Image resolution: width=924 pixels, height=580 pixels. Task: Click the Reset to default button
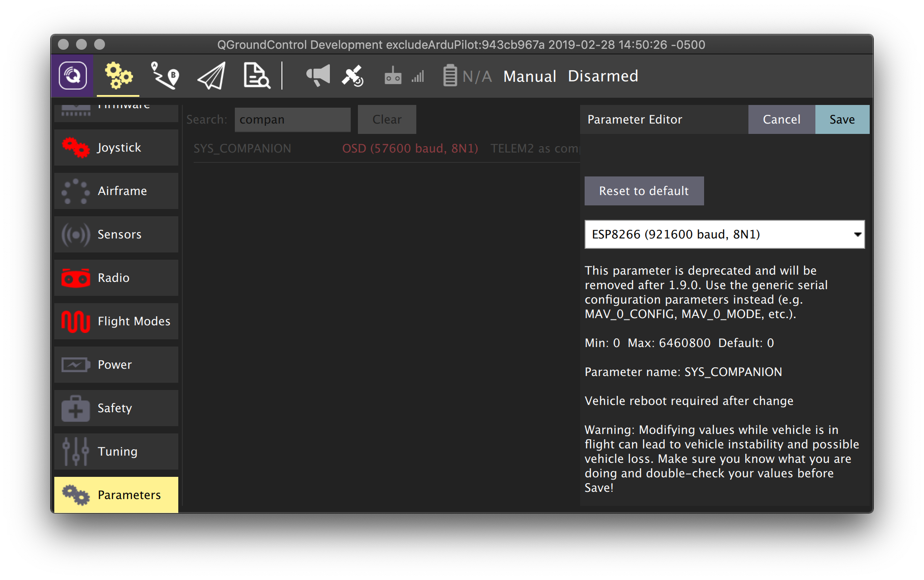coord(643,191)
